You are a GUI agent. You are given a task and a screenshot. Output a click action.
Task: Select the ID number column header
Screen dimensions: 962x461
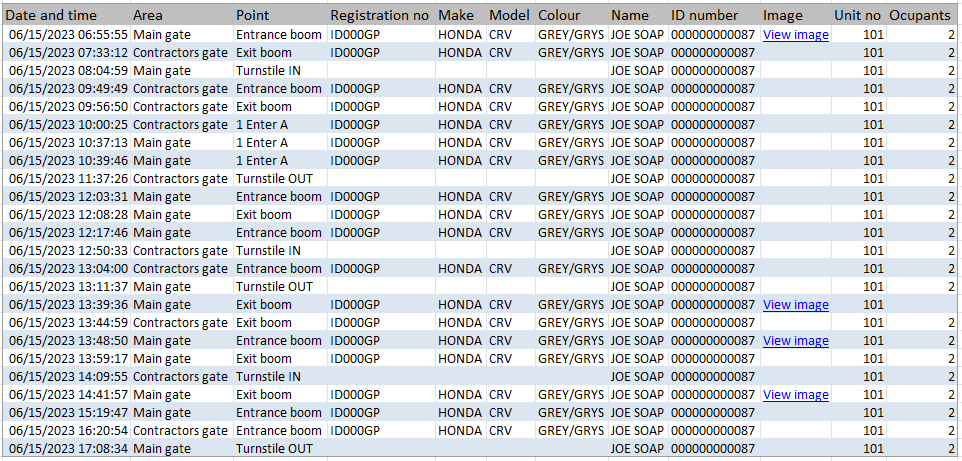click(704, 15)
